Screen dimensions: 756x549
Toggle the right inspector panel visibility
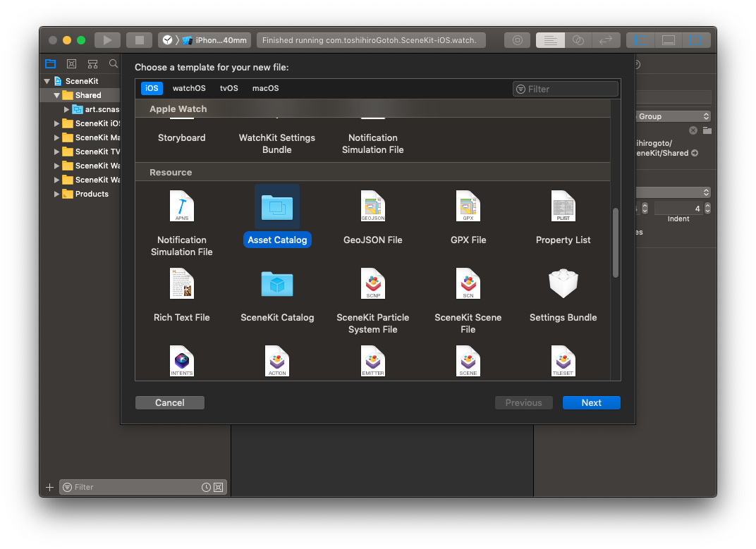click(x=697, y=40)
